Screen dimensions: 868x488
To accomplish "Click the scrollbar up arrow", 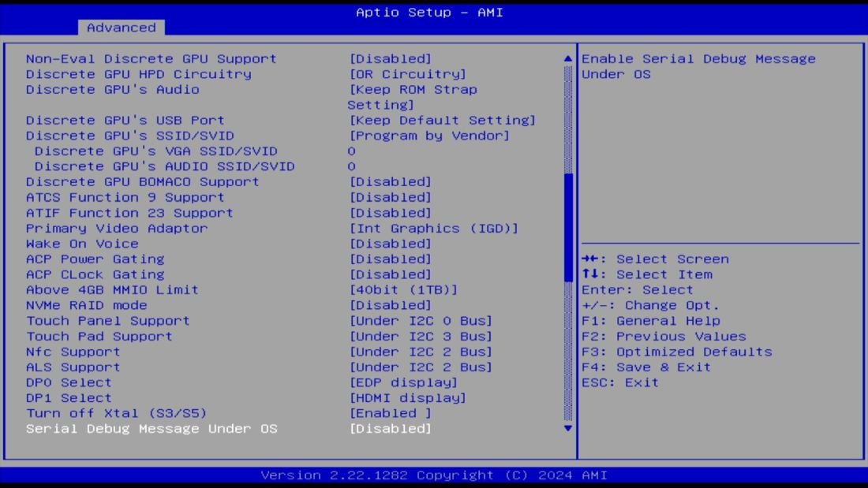I will click(x=567, y=58).
